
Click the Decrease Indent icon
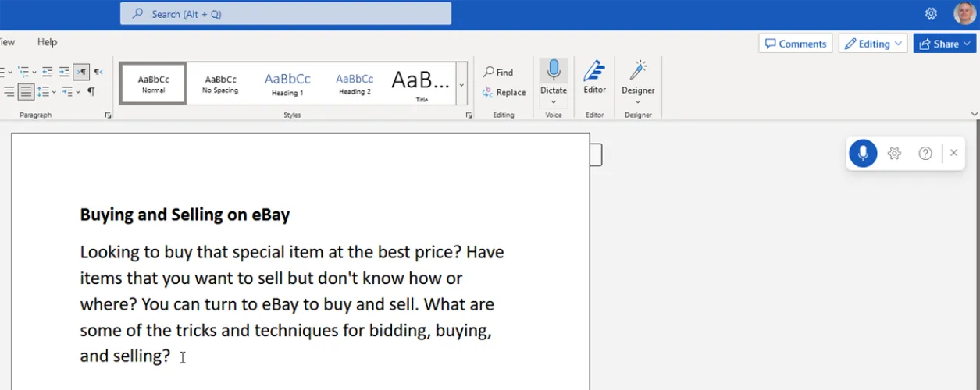[48, 73]
